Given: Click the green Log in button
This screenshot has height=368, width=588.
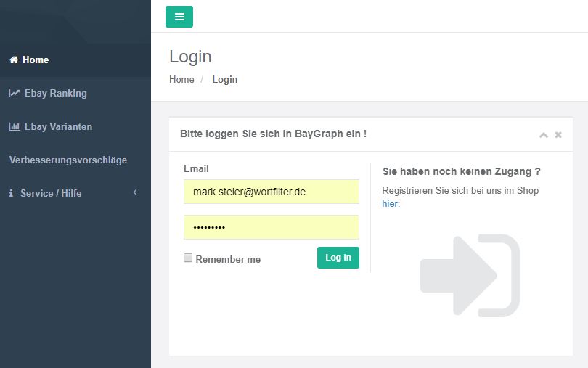Looking at the screenshot, I should (x=338, y=258).
